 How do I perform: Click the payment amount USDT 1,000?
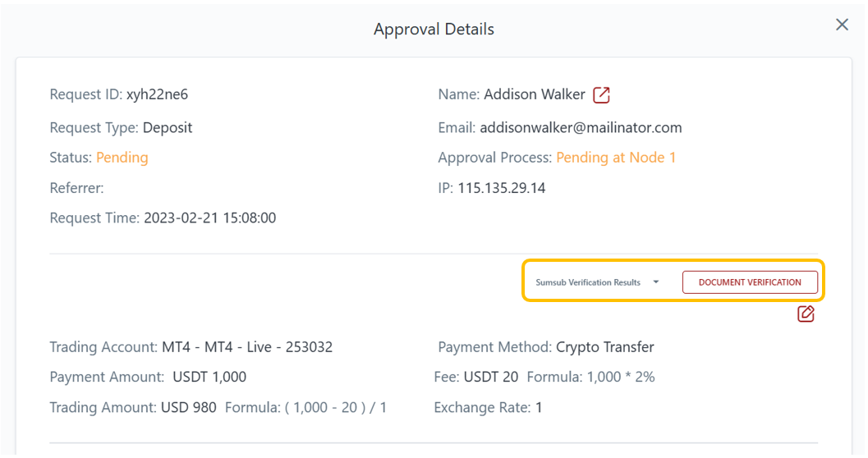tap(209, 378)
